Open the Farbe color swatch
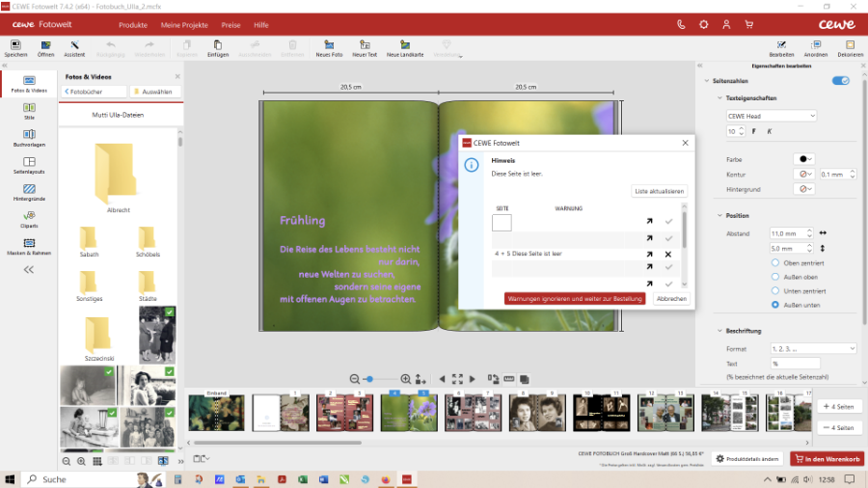868x488 pixels. tap(803, 159)
